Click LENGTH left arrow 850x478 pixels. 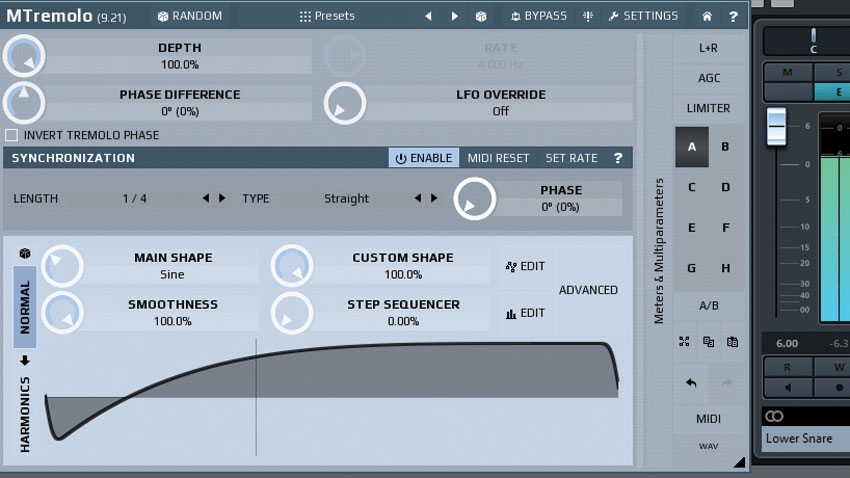[x=205, y=198]
